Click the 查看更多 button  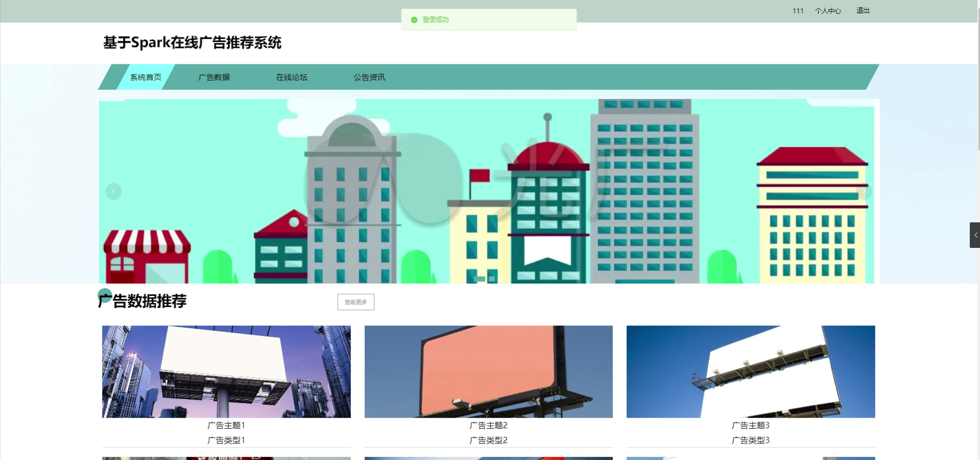(355, 302)
